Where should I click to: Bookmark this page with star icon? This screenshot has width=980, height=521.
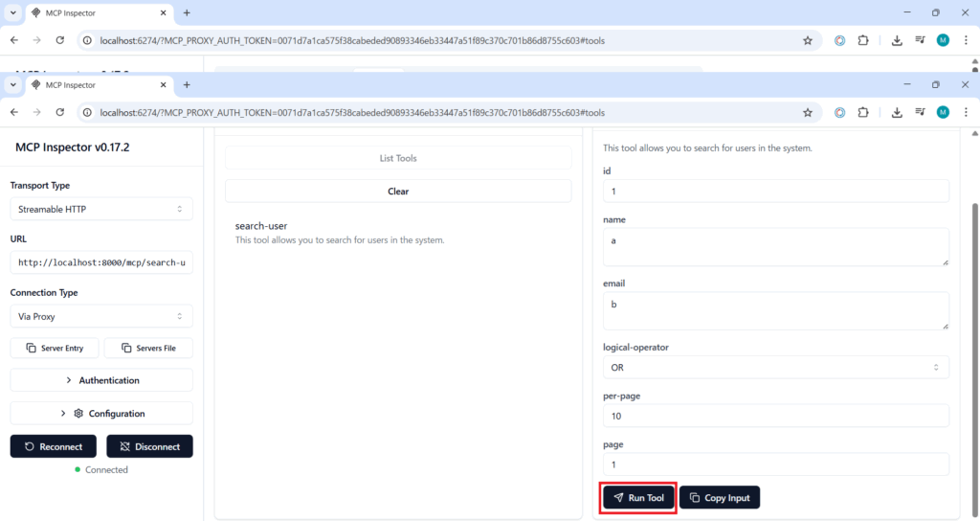(808, 112)
